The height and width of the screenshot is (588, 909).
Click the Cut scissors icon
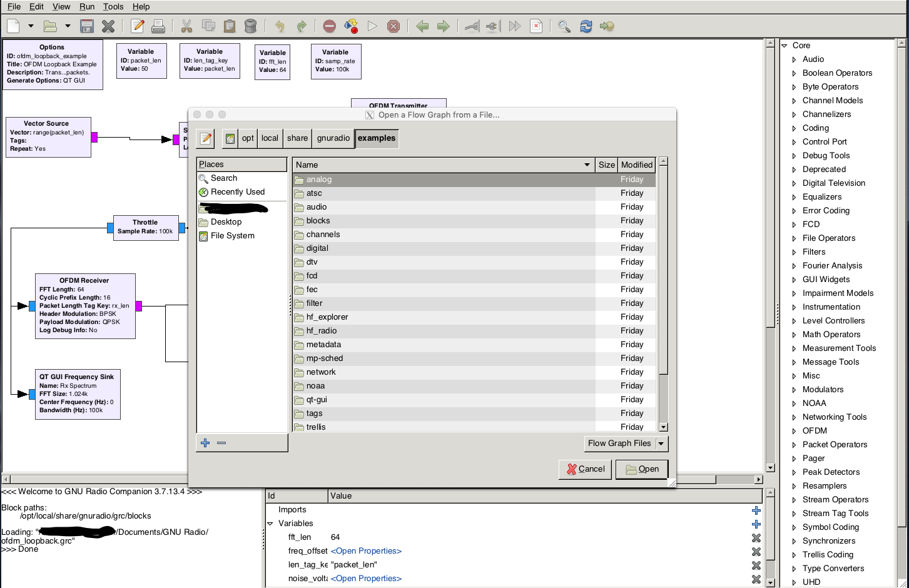click(x=186, y=26)
